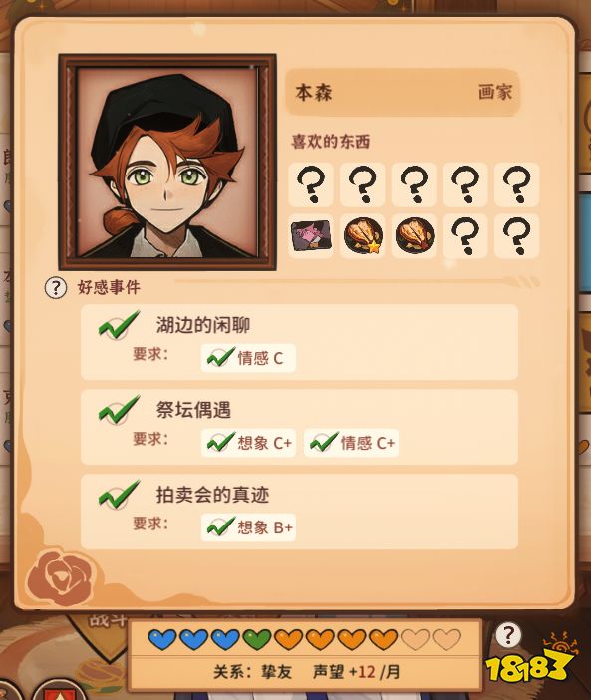This screenshot has height=700, width=591.
Task: Click the rose emblem in the panel corner
Action: pos(61,578)
